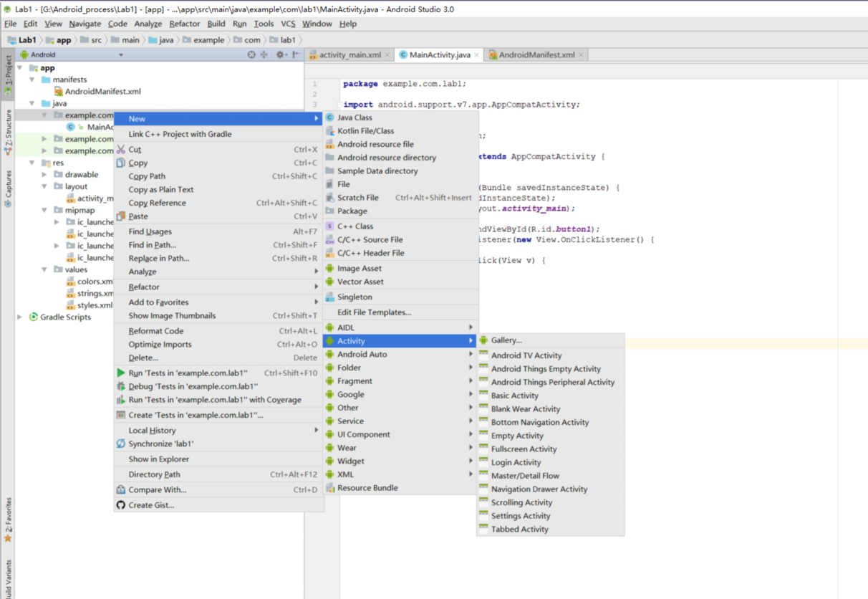Open the VCS menu

pos(288,24)
